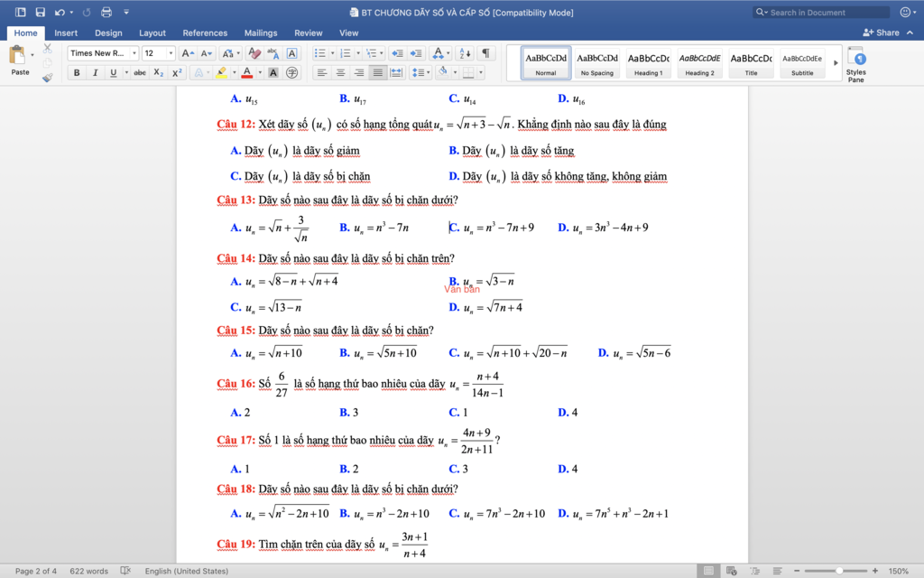Image resolution: width=924 pixels, height=578 pixels.
Task: Open the View tab
Action: tap(348, 33)
